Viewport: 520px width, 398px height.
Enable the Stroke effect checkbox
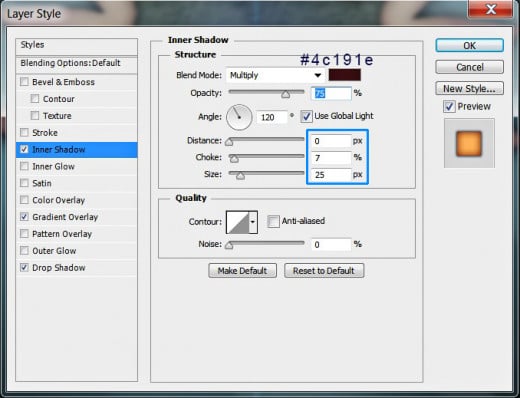(x=24, y=132)
